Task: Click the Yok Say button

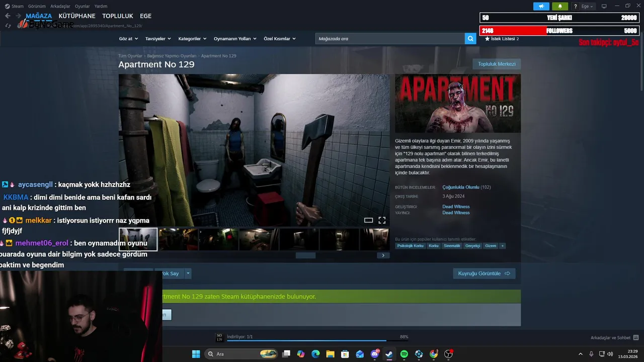Action: pyautogui.click(x=170, y=274)
